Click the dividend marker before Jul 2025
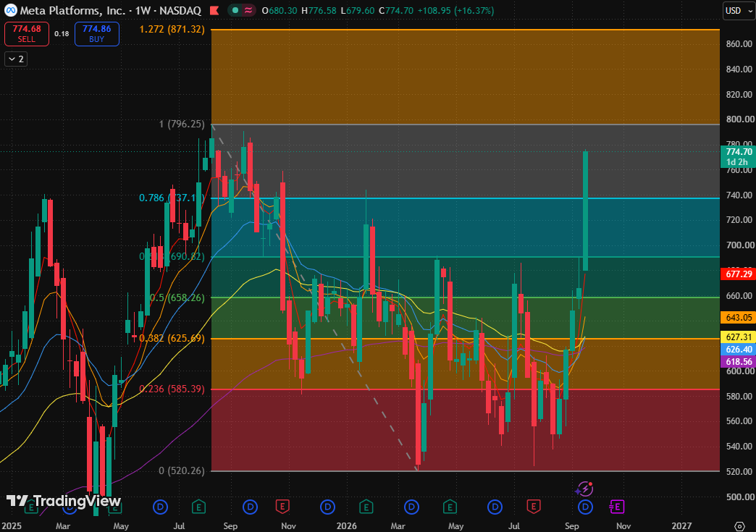The image size is (756, 532). 160,507
